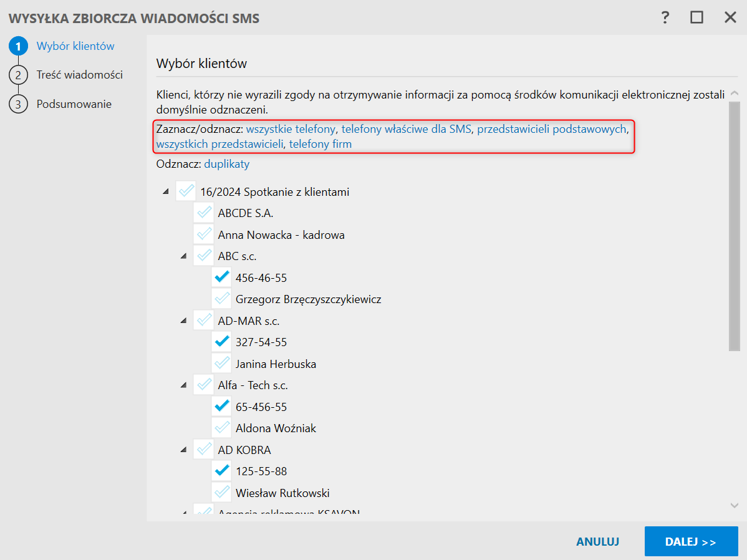Image resolution: width=747 pixels, height=560 pixels.
Task: Uncheck phone number 456-46-55
Action: pos(221,278)
